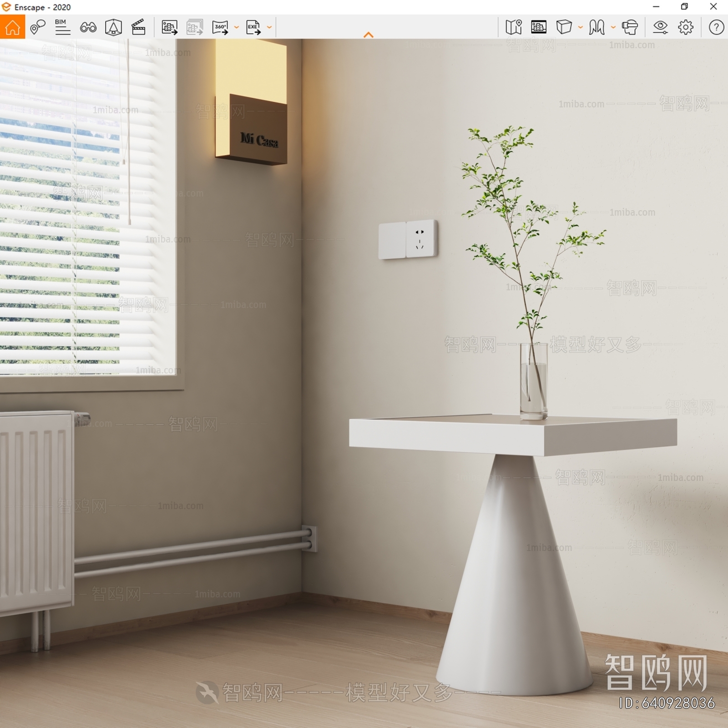The width and height of the screenshot is (728, 728).
Task: Enable Virtual Reality headset mode
Action: (x=630, y=27)
